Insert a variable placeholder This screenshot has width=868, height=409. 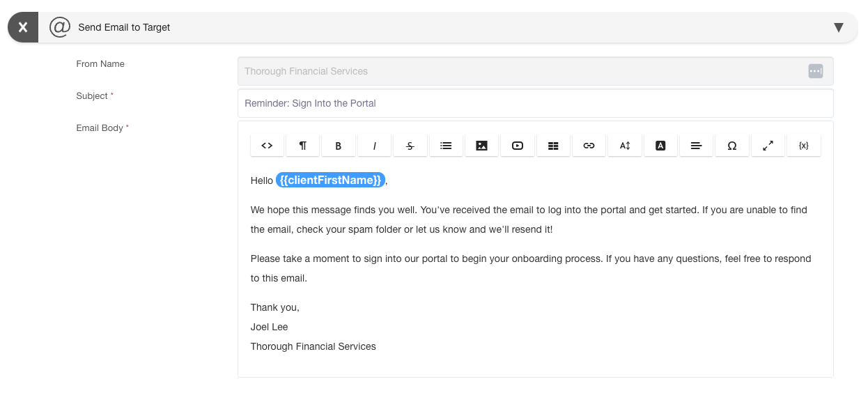[803, 146]
